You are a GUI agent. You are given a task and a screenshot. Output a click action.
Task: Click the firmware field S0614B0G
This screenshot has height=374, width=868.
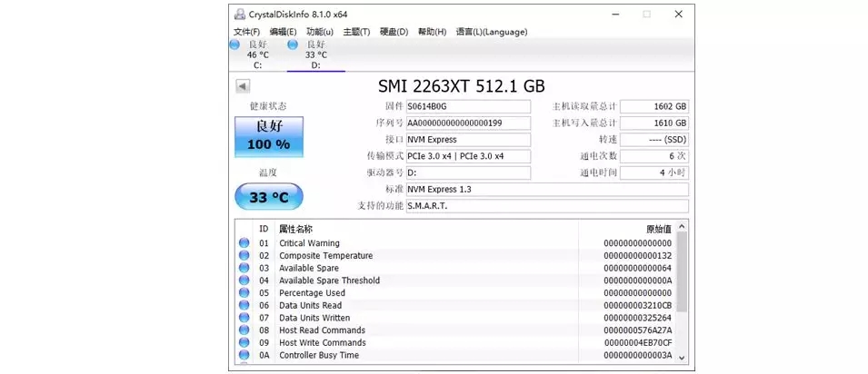(x=468, y=106)
